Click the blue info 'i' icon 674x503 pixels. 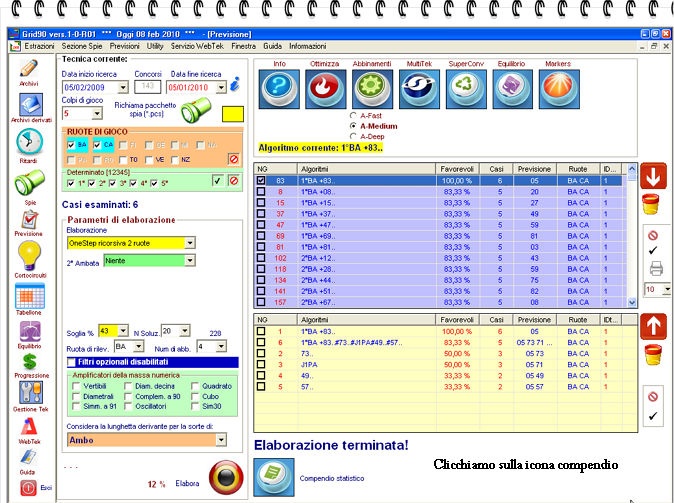tap(235, 84)
